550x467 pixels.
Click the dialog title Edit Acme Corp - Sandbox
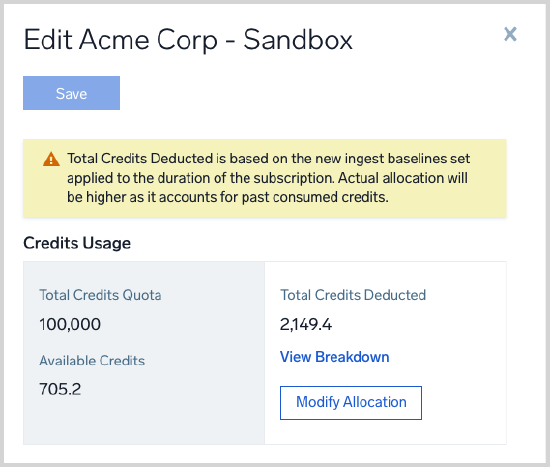click(188, 40)
